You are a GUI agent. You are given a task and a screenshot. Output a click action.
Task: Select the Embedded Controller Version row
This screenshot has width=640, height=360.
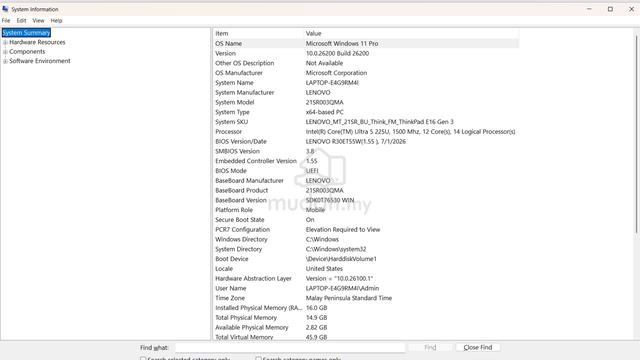click(x=366, y=161)
